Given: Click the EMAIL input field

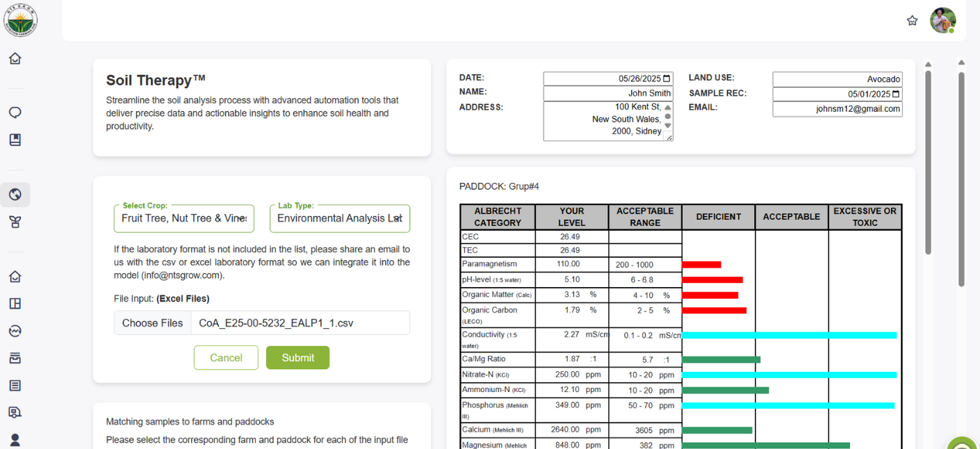Looking at the screenshot, I should coord(838,109).
